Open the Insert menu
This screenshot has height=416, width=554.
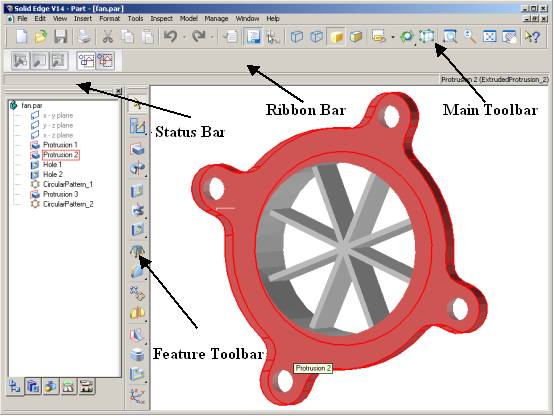(x=83, y=18)
